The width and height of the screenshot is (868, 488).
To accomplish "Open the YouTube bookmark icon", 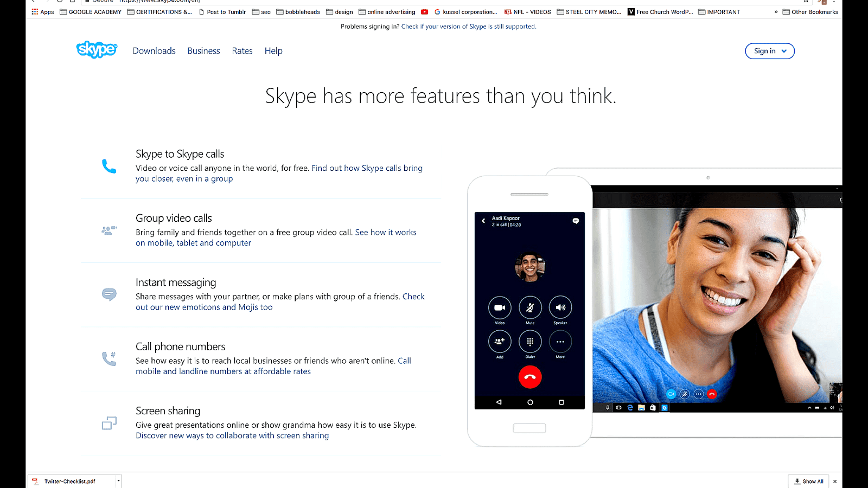I will click(424, 12).
